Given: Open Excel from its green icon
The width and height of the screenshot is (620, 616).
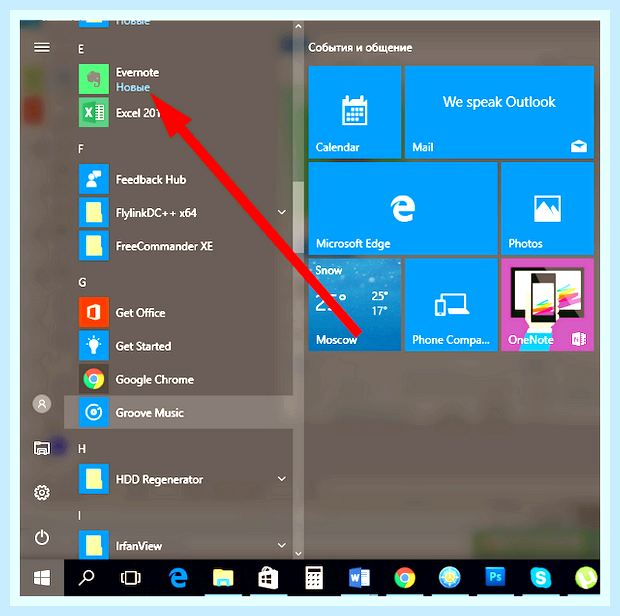Looking at the screenshot, I should pyautogui.click(x=94, y=113).
